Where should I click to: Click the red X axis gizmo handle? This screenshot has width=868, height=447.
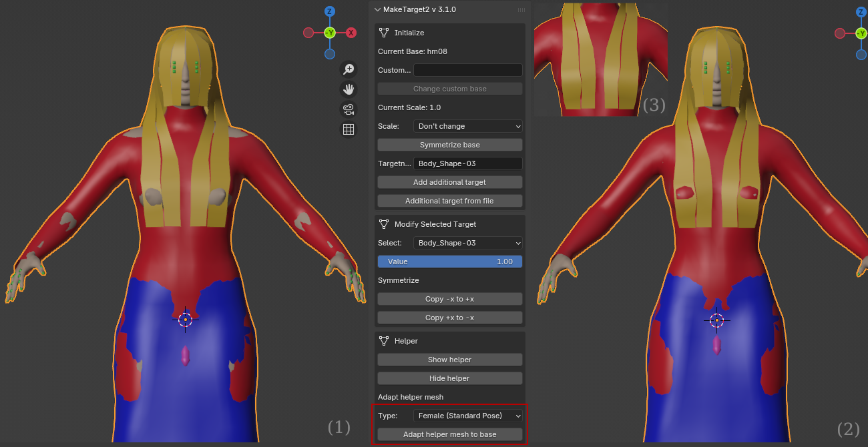pyautogui.click(x=351, y=33)
